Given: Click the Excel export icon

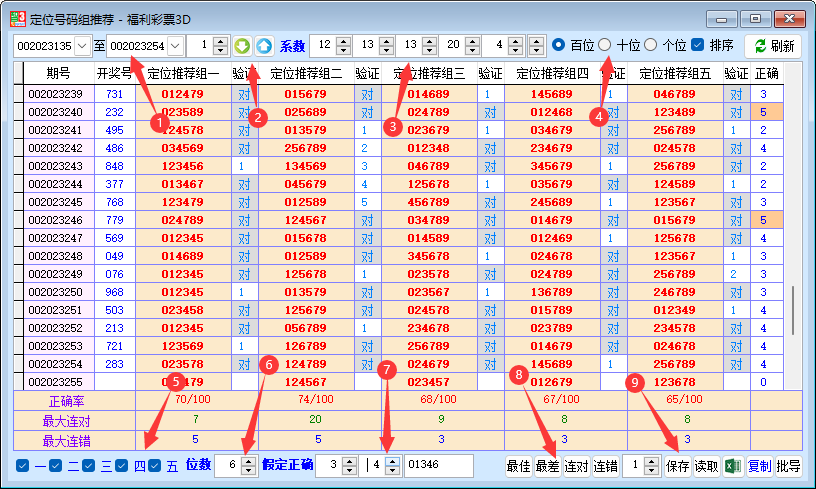Looking at the screenshot, I should point(733,466).
